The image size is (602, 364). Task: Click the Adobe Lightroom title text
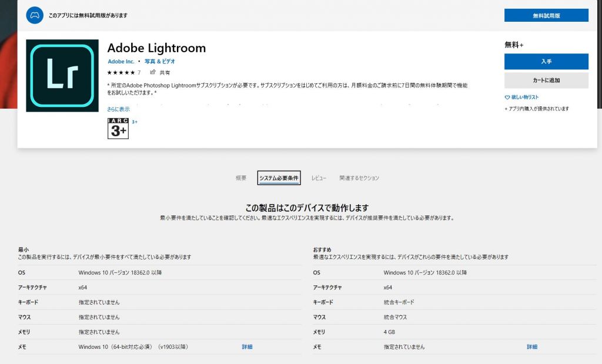tap(156, 48)
